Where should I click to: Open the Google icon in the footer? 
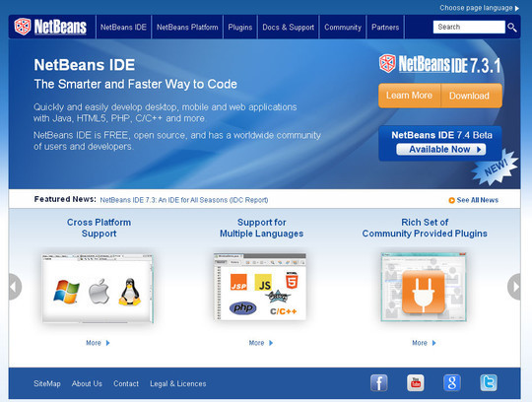click(452, 383)
